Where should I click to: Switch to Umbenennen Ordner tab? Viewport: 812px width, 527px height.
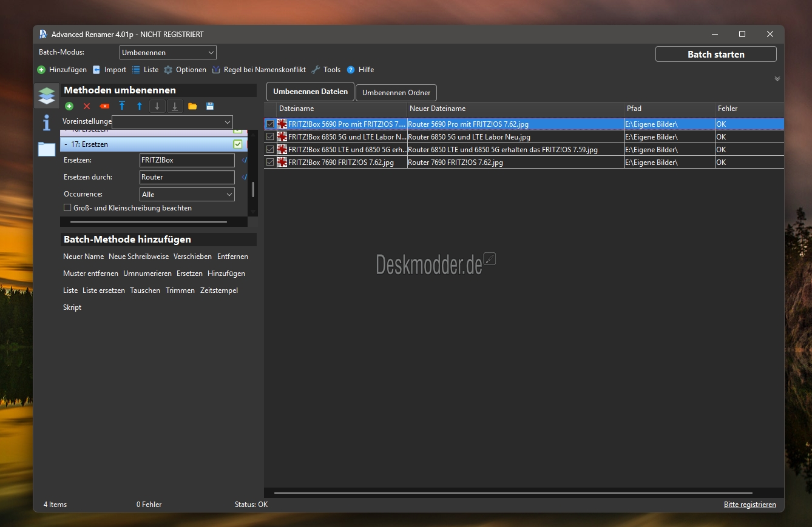[396, 93]
